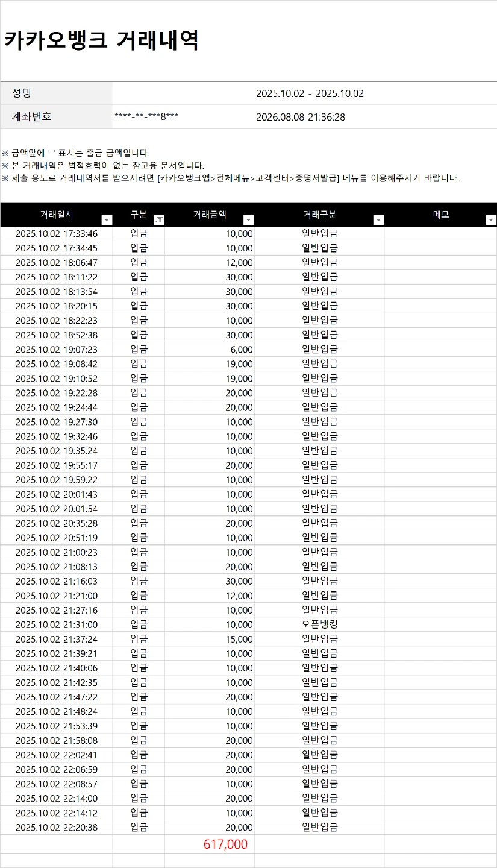Select the 6,000 deposit amount cell

pos(210,350)
